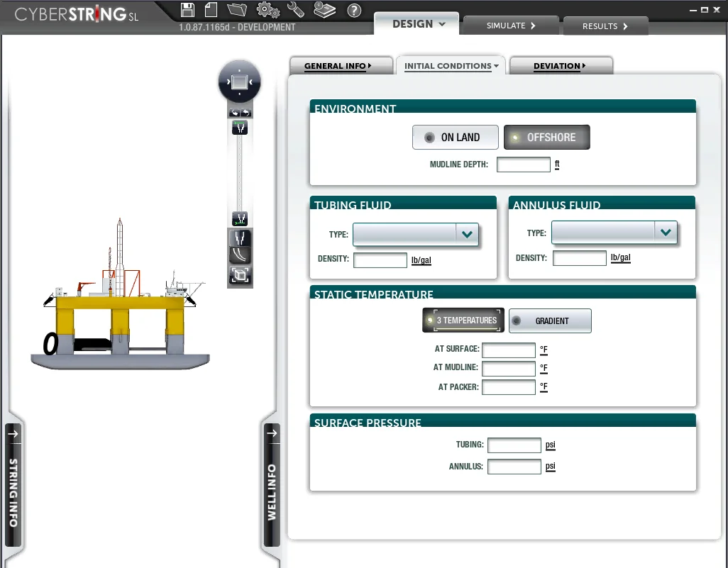The width and height of the screenshot is (728, 568).
Task: Click the offshore rig 3D model
Action: [x=120, y=294]
